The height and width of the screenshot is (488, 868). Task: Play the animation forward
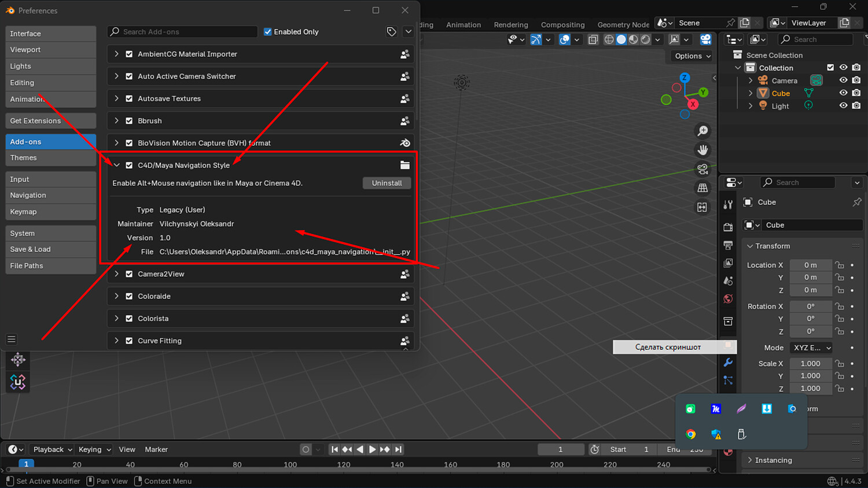(x=373, y=449)
